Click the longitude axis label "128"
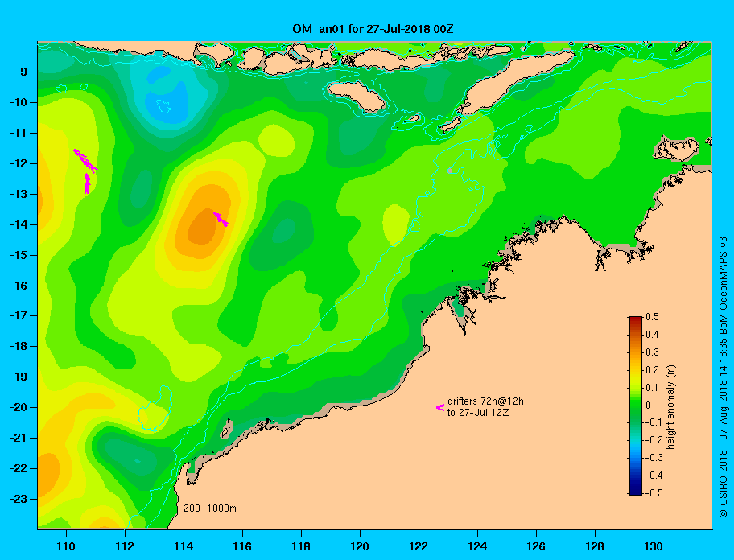Image resolution: width=734 pixels, height=560 pixels. (x=595, y=546)
